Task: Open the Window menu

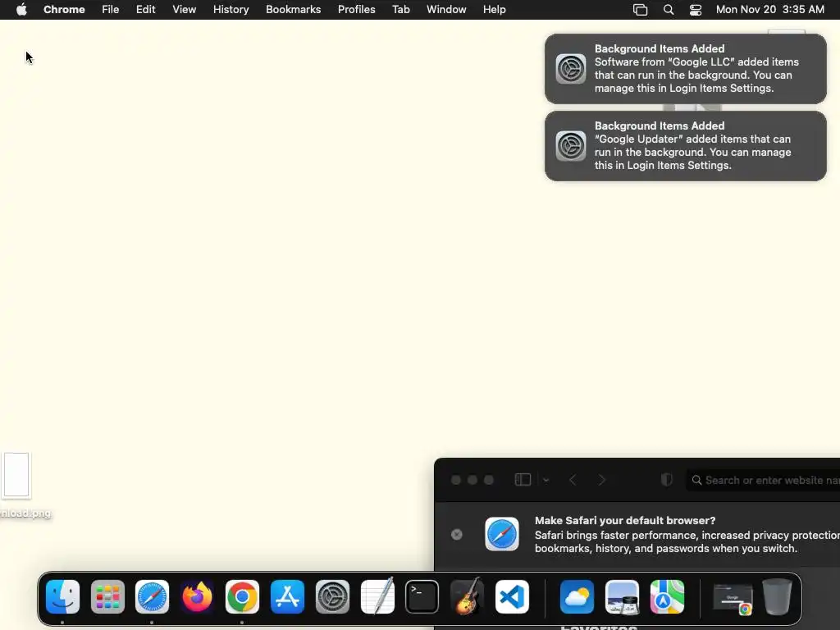Action: [x=446, y=10]
